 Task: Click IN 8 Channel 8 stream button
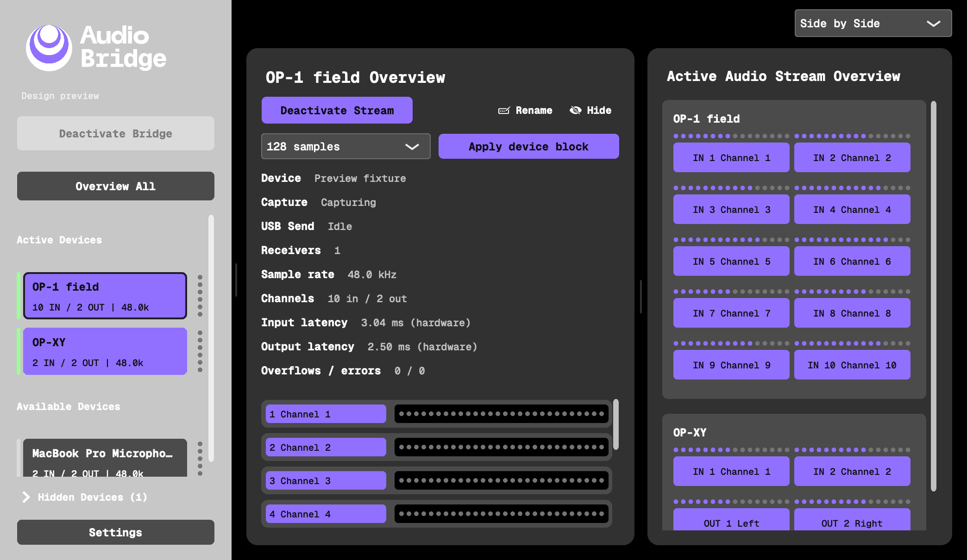pyautogui.click(x=852, y=313)
